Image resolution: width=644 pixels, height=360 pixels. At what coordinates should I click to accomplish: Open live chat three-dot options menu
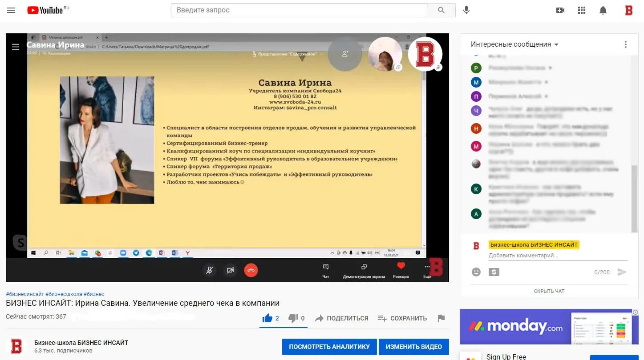(626, 44)
